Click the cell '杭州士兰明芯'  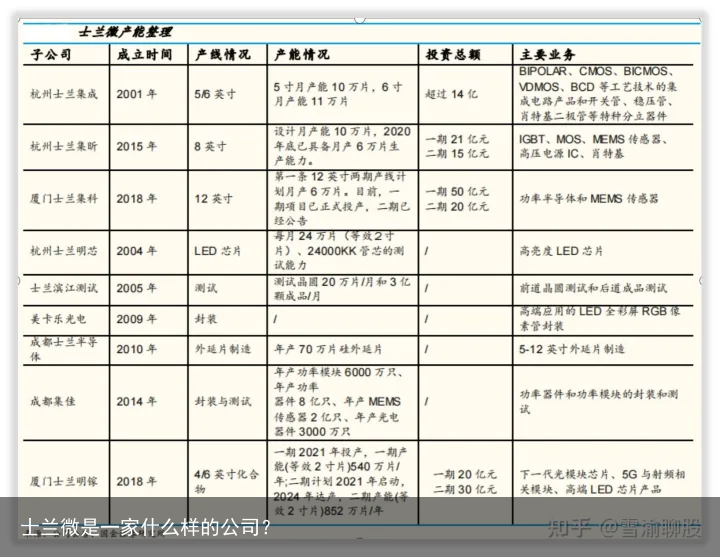[x=64, y=251]
